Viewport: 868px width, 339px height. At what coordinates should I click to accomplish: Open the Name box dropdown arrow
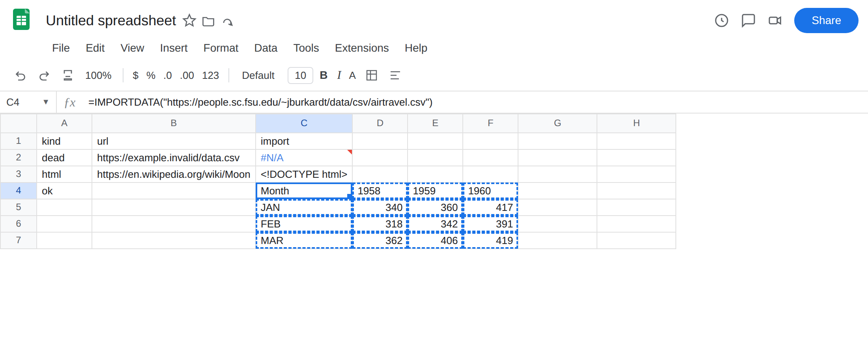point(46,102)
